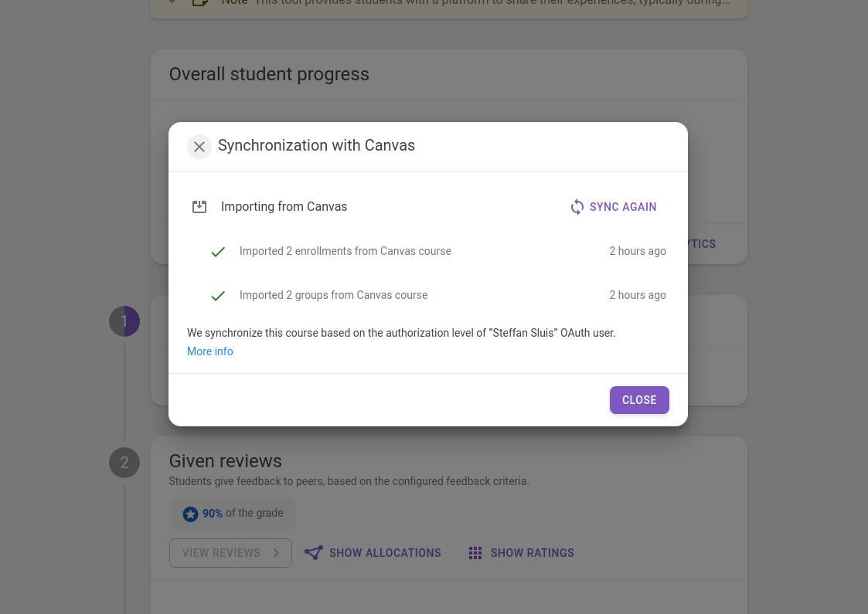Select 'Imported 2 groups from Canvas course' text
The image size is (868, 614).
coord(333,295)
